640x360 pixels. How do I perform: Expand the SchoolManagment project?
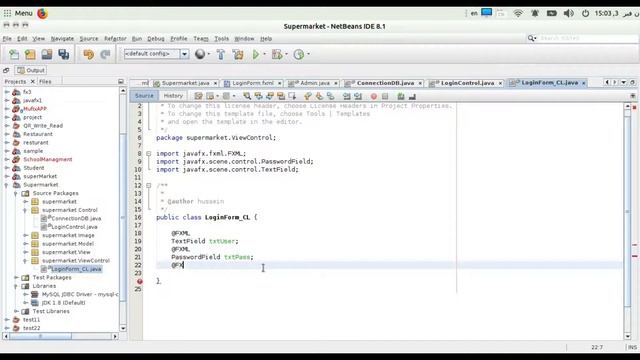[7, 160]
